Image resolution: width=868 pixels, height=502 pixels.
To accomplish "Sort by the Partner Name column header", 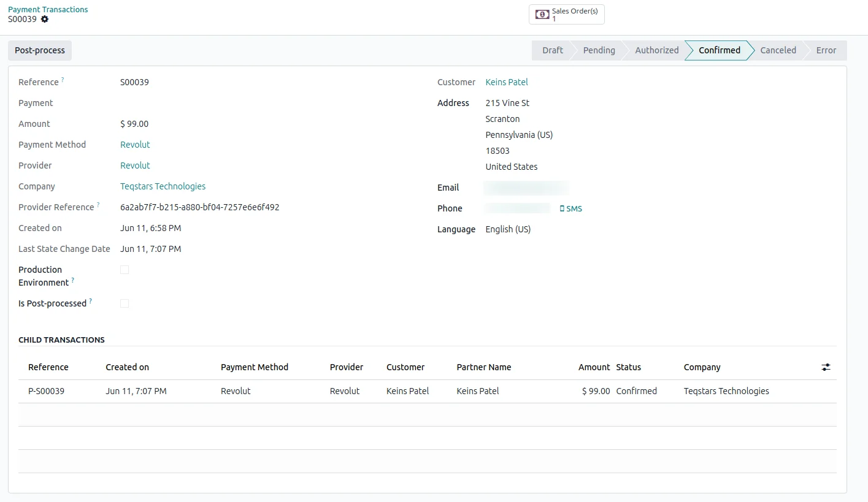I will [x=484, y=367].
